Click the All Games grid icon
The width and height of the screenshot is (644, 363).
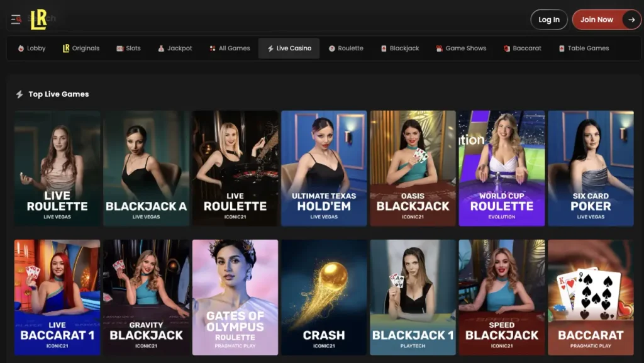pos(213,48)
